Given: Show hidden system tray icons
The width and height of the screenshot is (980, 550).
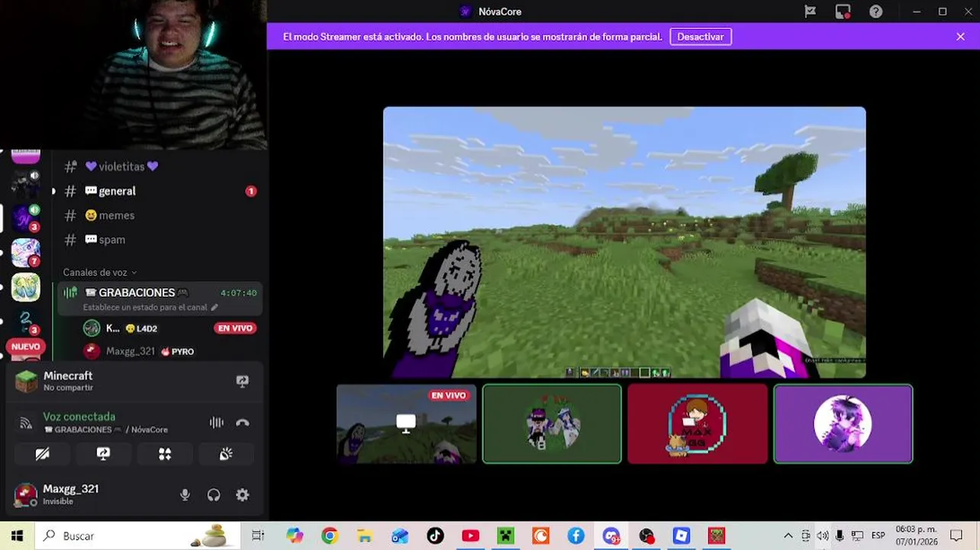Looking at the screenshot, I should click(x=788, y=536).
